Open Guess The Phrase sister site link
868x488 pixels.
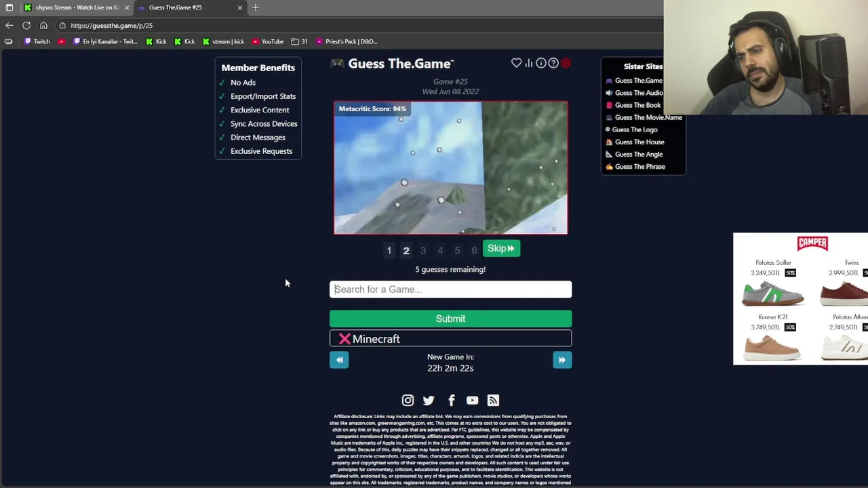coord(640,167)
